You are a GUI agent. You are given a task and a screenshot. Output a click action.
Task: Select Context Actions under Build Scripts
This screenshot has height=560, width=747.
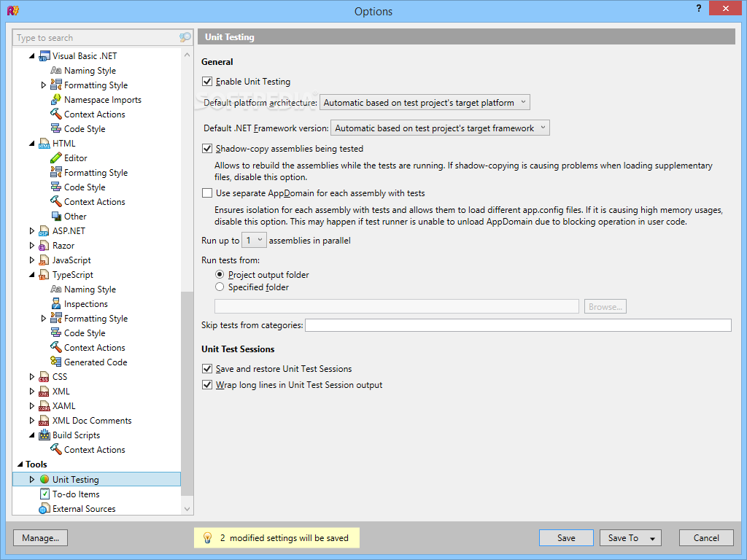(x=95, y=449)
